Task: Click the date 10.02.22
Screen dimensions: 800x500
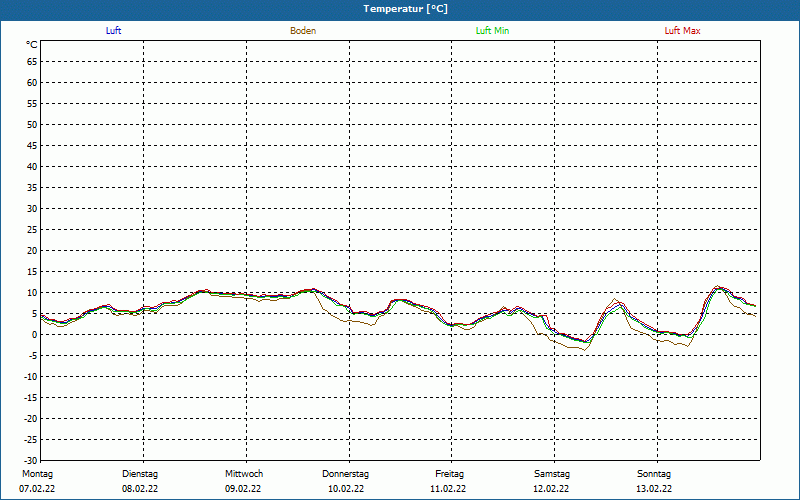Action: point(346,489)
